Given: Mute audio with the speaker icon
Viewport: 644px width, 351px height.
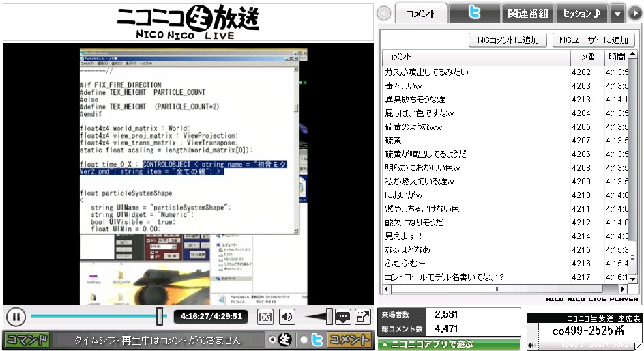Looking at the screenshot, I should point(287,317).
